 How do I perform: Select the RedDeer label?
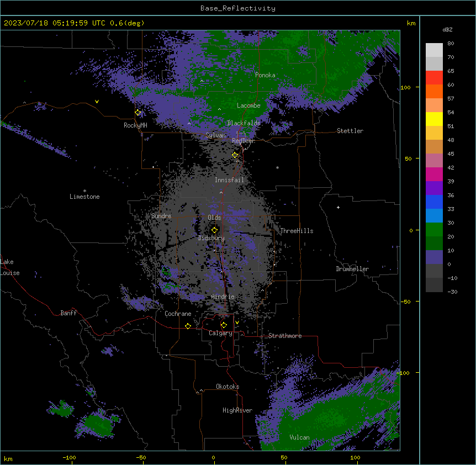click(244, 141)
